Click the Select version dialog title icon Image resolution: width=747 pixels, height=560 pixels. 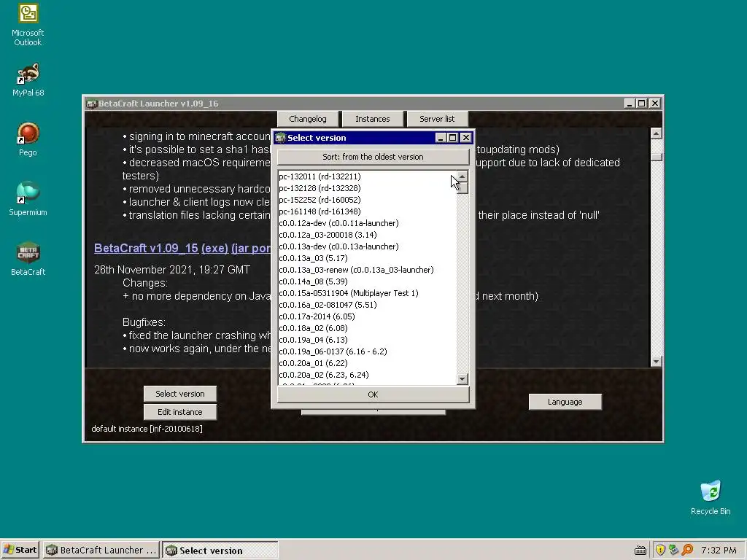pos(280,138)
